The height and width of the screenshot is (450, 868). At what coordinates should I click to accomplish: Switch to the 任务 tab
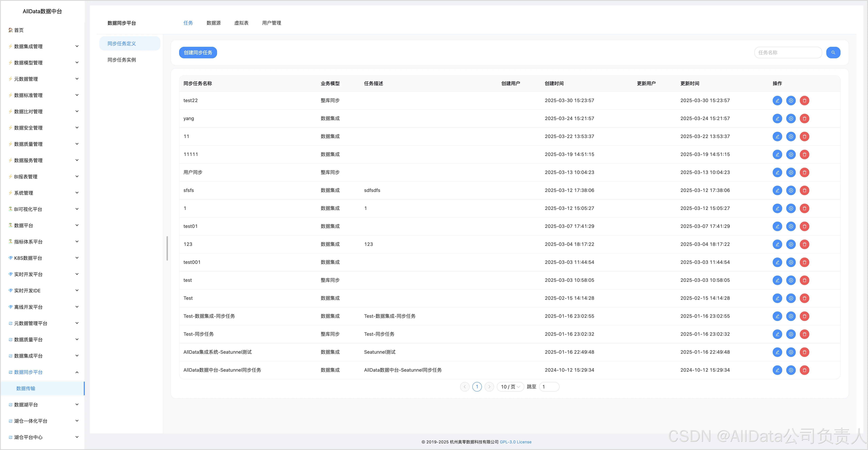pyautogui.click(x=188, y=23)
